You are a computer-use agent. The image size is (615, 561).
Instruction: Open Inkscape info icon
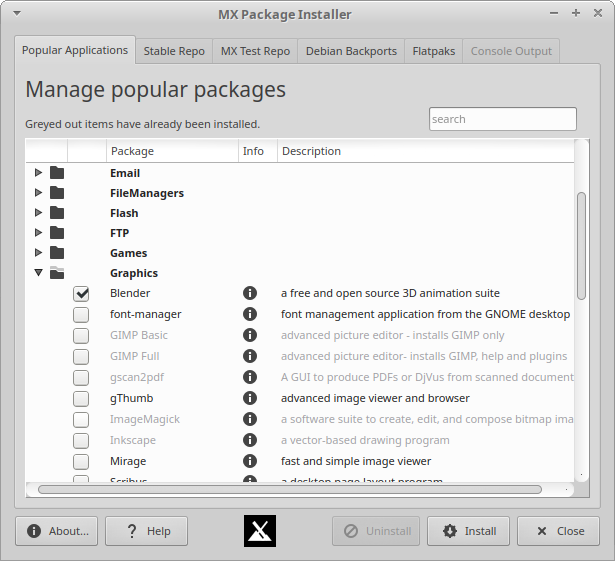250,440
